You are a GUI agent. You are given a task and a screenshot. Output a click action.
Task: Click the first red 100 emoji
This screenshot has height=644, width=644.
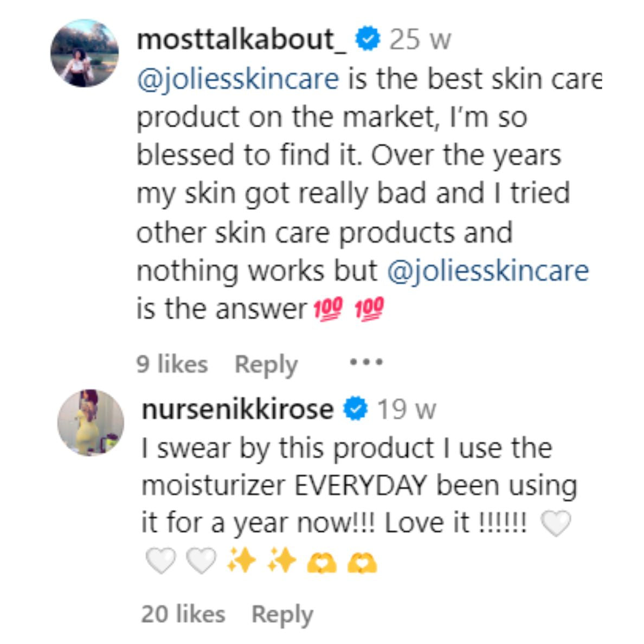pyautogui.click(x=329, y=310)
